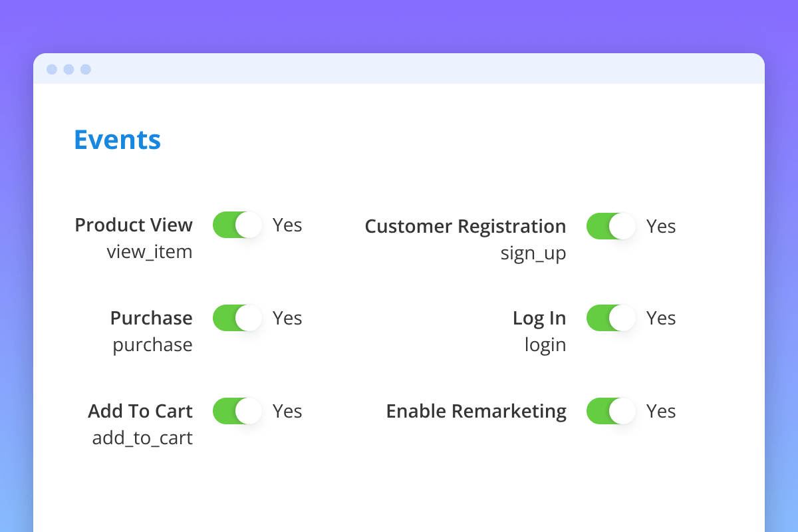Disable Enable Remarketing toggle
This screenshot has height=532, width=798.
pos(611,411)
